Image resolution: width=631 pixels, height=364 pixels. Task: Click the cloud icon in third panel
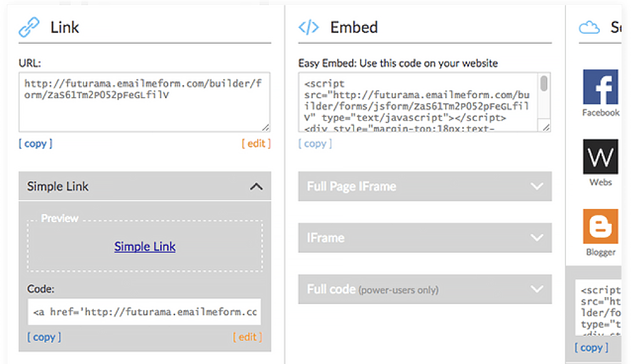tap(589, 28)
